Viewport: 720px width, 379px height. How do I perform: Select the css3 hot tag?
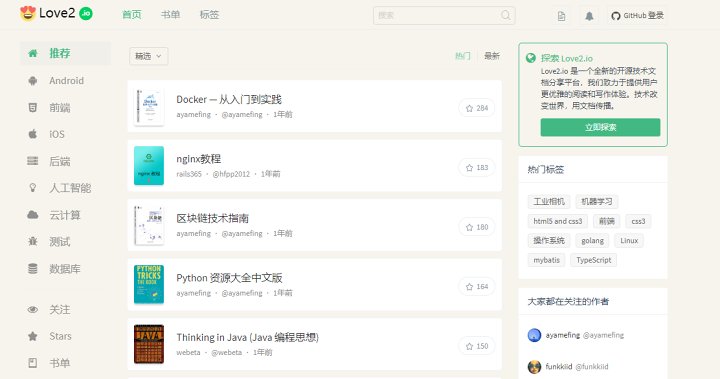click(x=638, y=221)
